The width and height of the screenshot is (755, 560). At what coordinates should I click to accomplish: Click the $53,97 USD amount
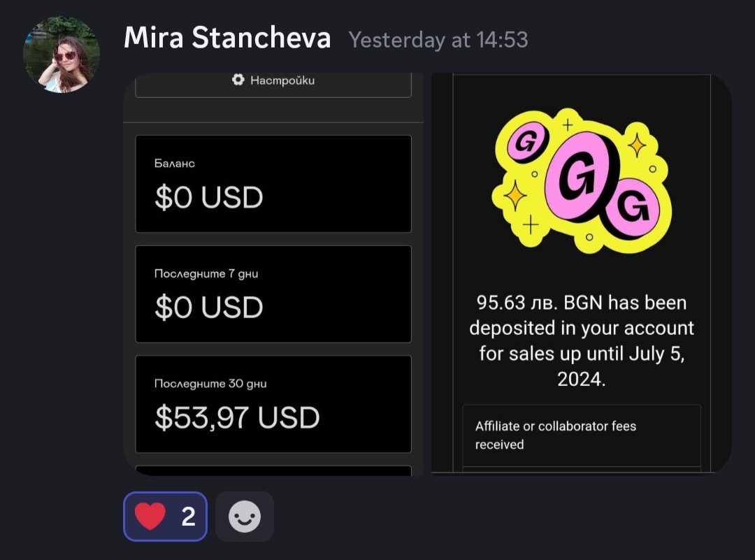[x=237, y=418]
